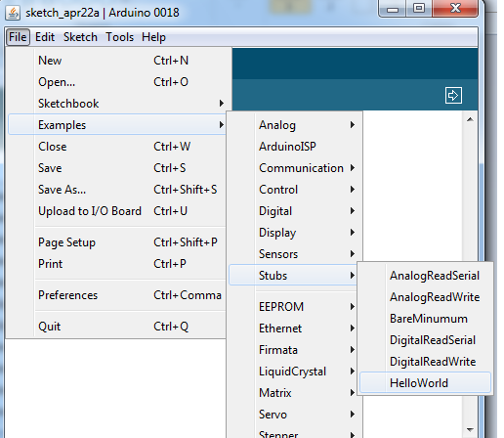Expand the Stubs examples submenu
Screen dimensions: 504x438
pyautogui.click(x=293, y=276)
